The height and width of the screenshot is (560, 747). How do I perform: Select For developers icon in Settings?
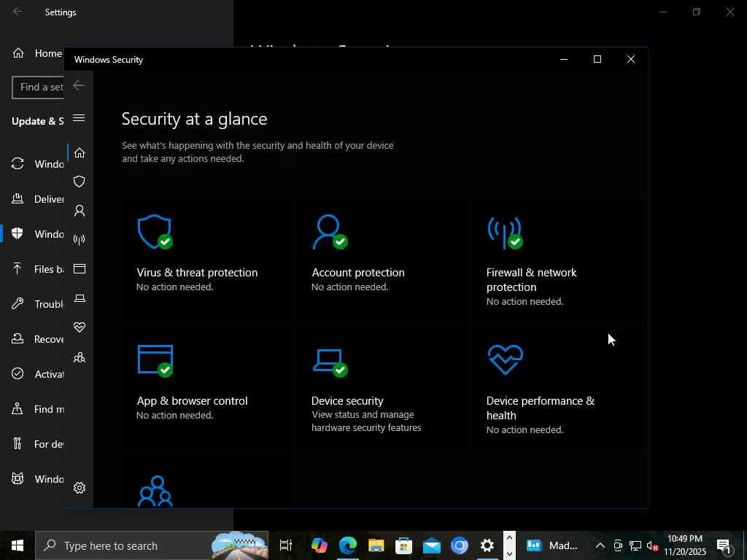coord(18,444)
